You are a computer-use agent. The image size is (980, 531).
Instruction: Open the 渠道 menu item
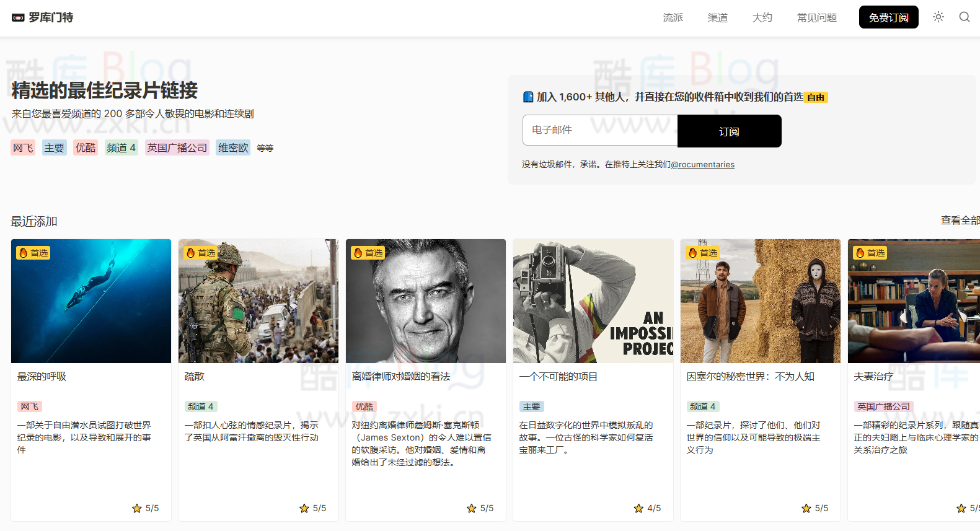718,17
